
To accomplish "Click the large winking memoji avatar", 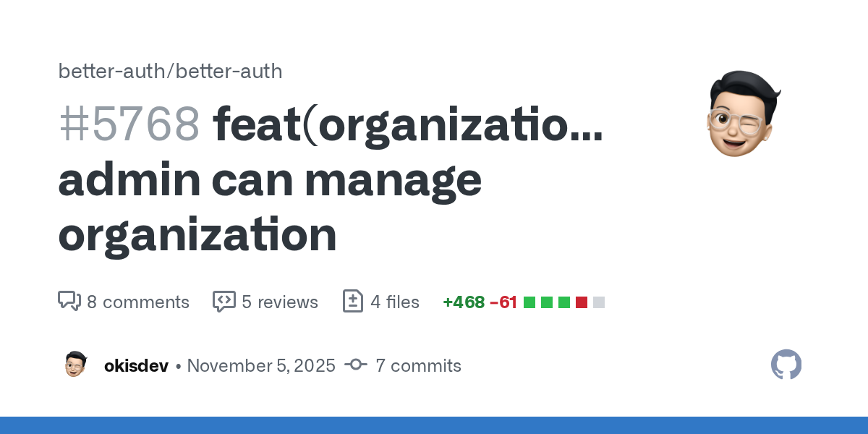I will 744,114.
